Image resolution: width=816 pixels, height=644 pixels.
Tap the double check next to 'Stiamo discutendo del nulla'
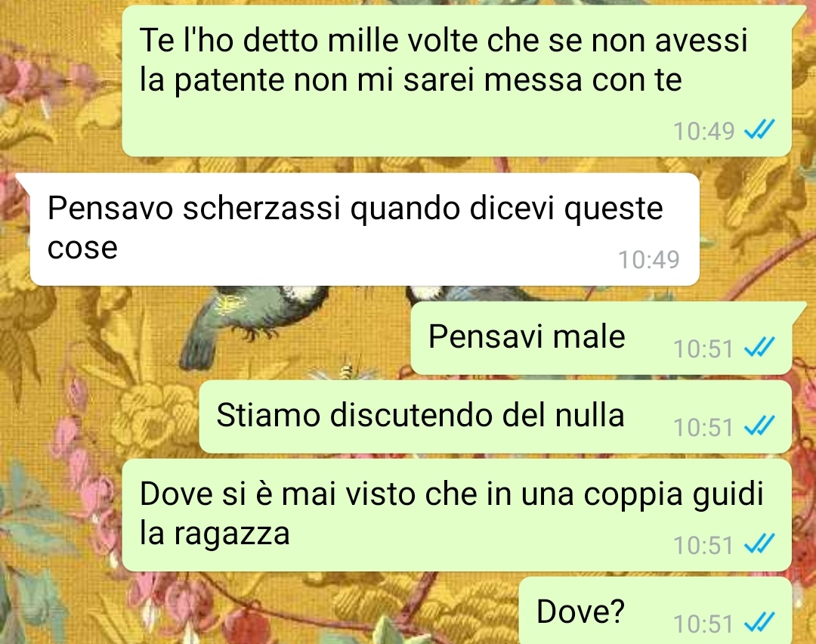click(x=759, y=426)
